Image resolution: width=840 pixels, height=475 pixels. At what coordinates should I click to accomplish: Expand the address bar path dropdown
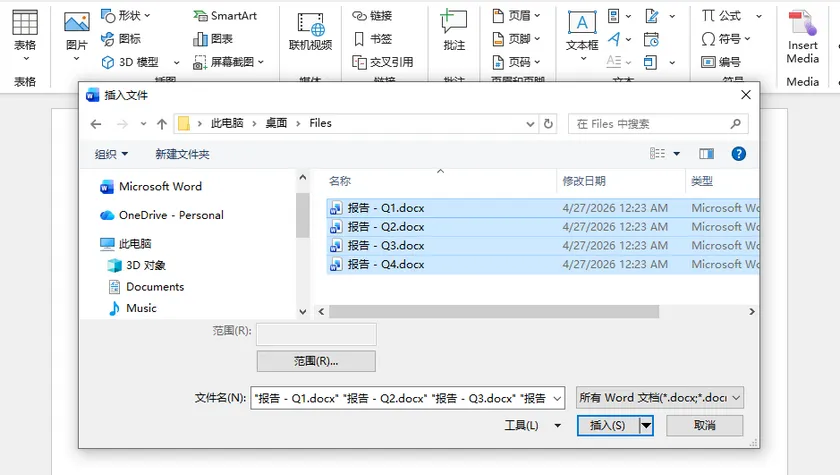coord(530,124)
